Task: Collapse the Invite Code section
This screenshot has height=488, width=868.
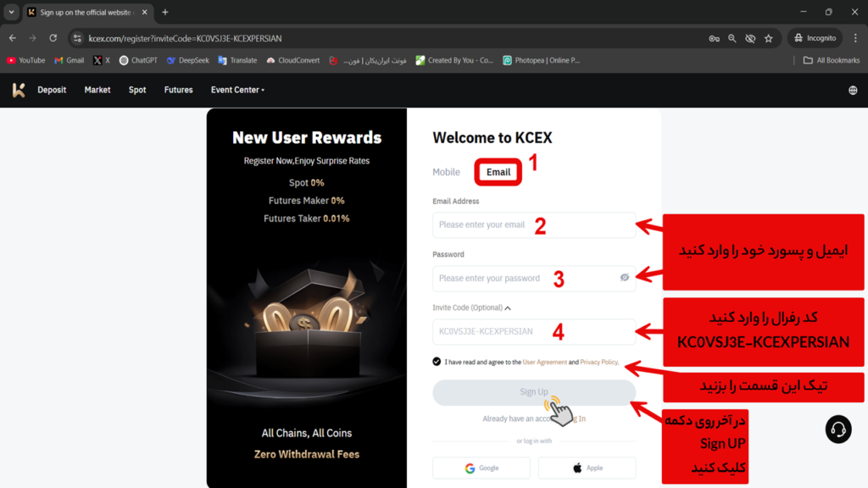Action: pyautogui.click(x=507, y=308)
